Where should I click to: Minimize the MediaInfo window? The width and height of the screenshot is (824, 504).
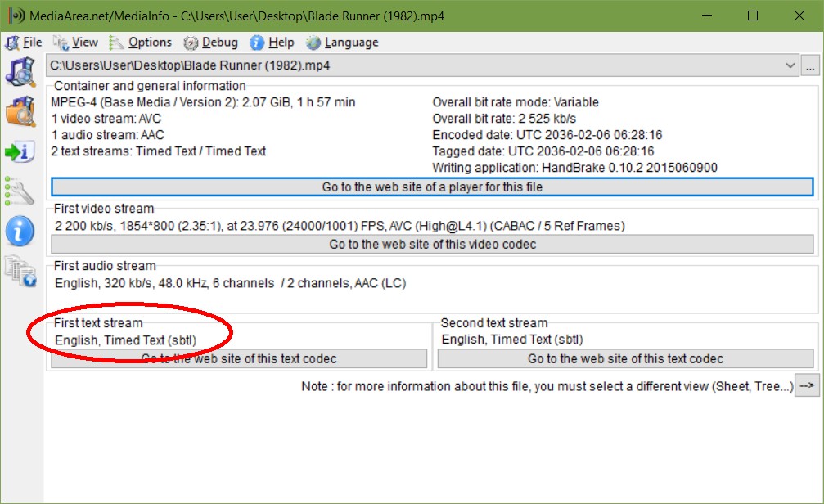tap(707, 16)
